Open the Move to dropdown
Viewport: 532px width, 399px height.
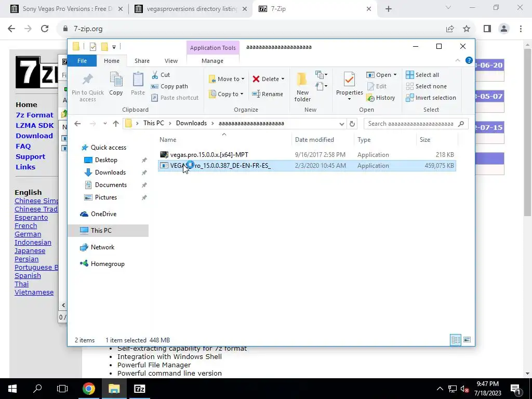point(227,79)
